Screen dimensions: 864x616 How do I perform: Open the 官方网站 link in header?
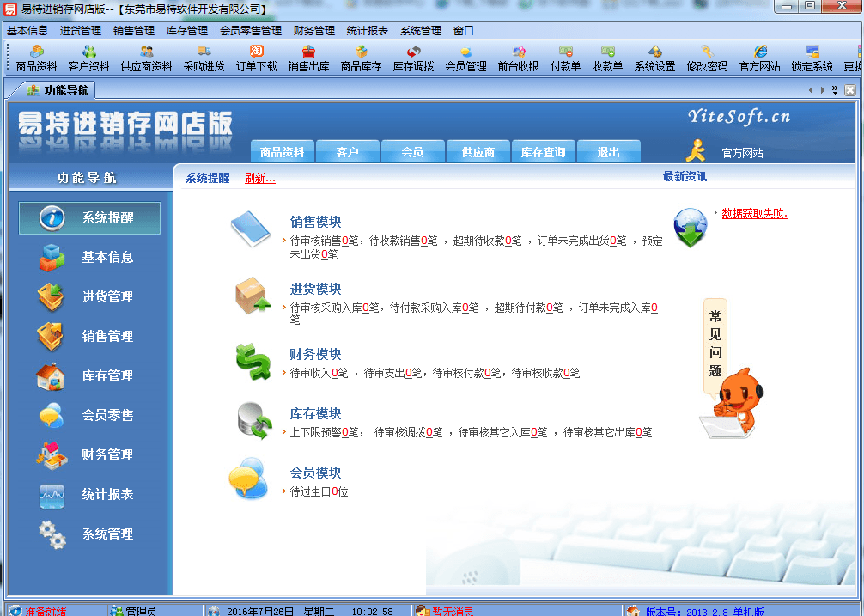742,153
